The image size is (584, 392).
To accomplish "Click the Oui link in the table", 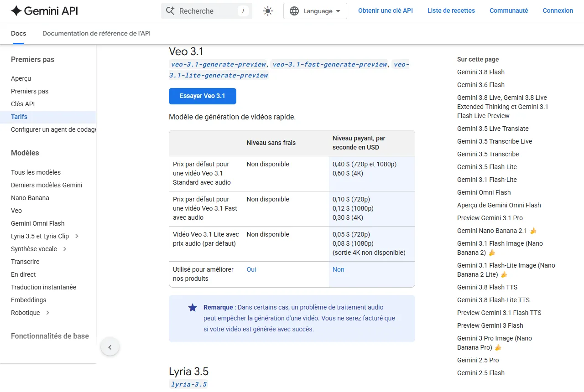I will pyautogui.click(x=251, y=269).
